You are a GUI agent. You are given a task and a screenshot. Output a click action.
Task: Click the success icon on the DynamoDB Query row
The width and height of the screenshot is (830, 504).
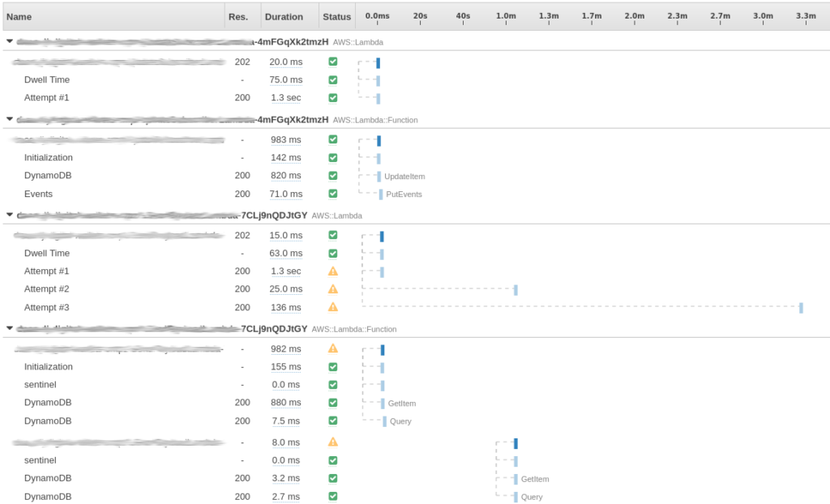pyautogui.click(x=332, y=421)
